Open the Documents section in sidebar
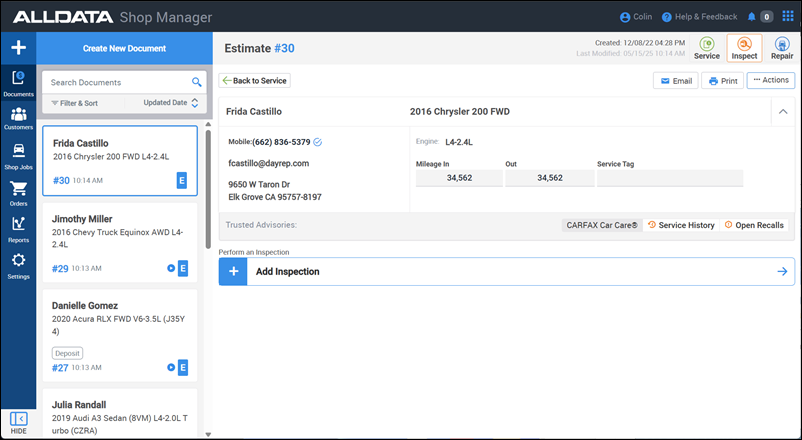 (x=18, y=83)
